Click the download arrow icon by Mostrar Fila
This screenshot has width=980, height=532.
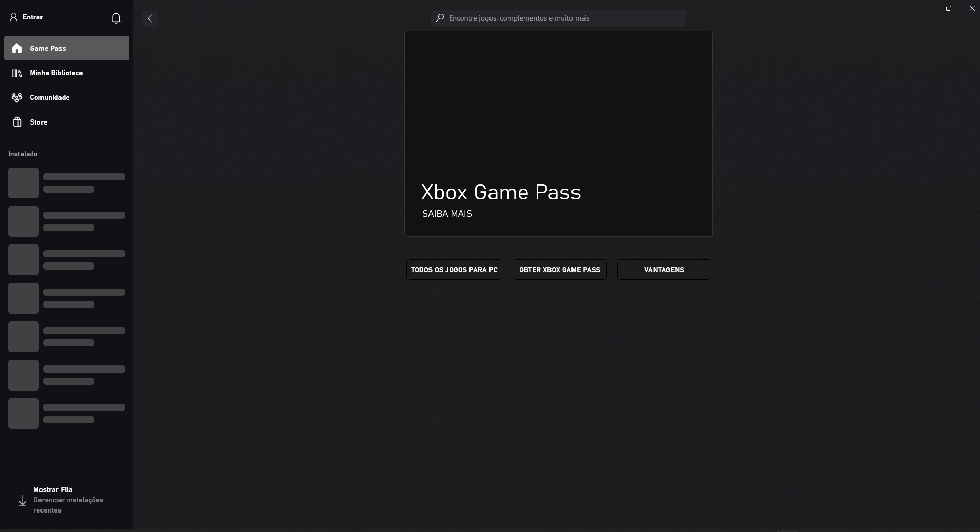(x=23, y=501)
